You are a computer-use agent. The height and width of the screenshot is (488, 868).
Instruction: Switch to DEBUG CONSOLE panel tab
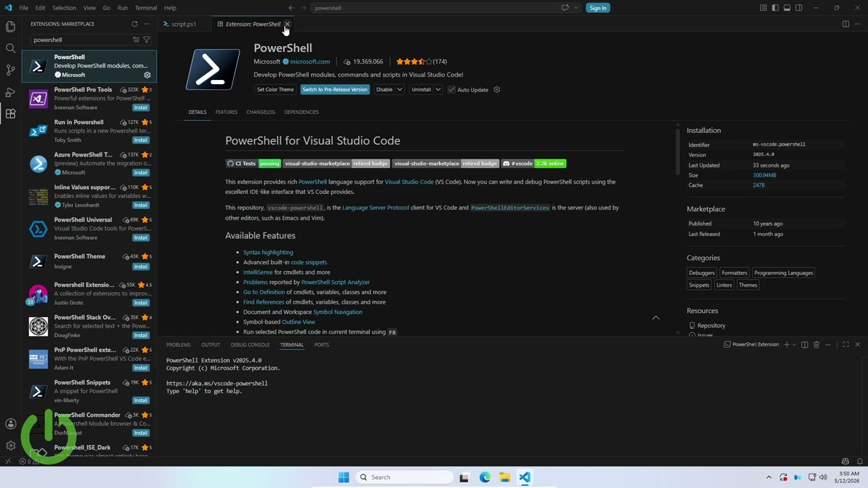(x=250, y=344)
